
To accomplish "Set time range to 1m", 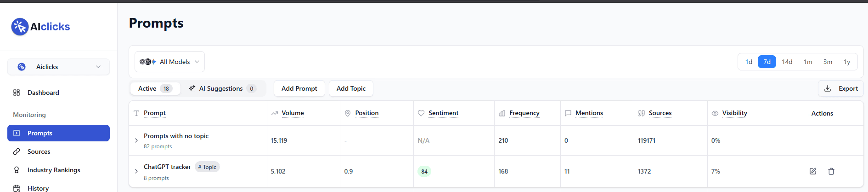I will (808, 62).
